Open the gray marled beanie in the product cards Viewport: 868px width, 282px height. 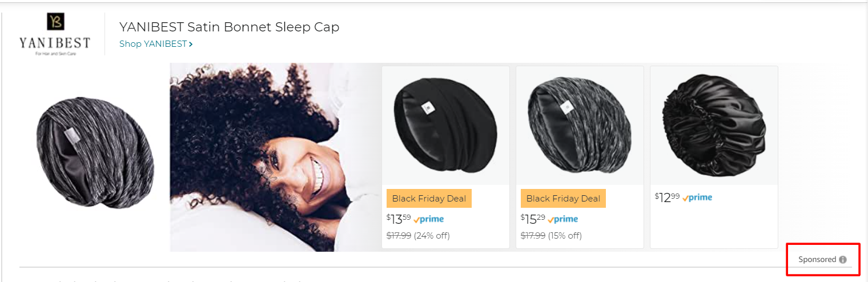coord(580,126)
